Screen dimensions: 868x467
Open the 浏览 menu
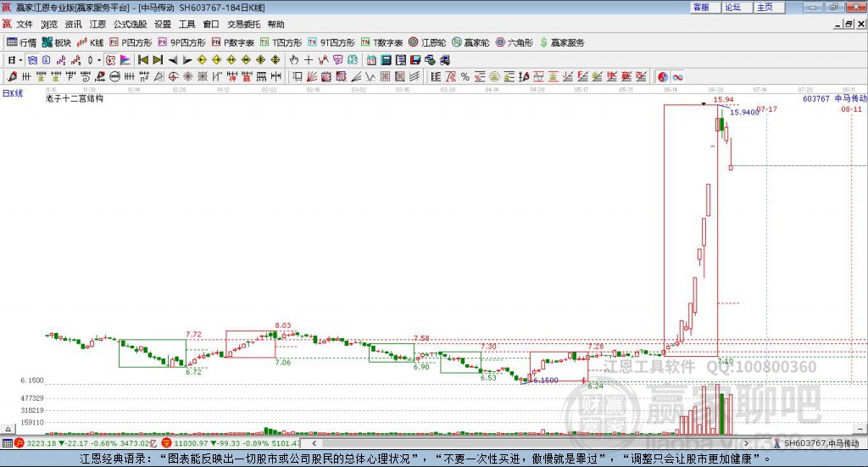tap(48, 25)
